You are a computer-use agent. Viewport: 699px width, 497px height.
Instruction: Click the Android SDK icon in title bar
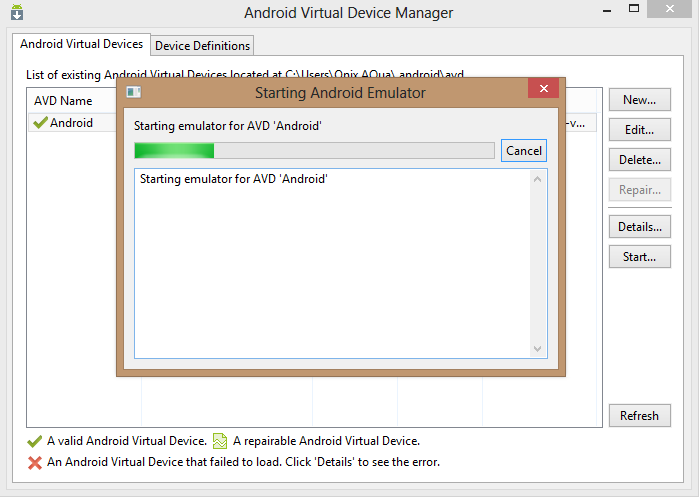tap(17, 12)
